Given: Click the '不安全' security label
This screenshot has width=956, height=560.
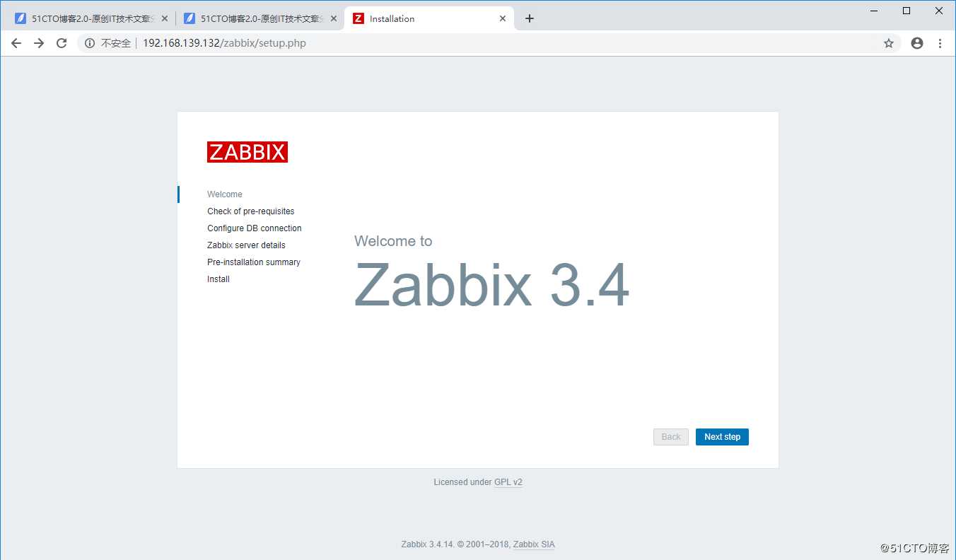Looking at the screenshot, I should pyautogui.click(x=116, y=43).
